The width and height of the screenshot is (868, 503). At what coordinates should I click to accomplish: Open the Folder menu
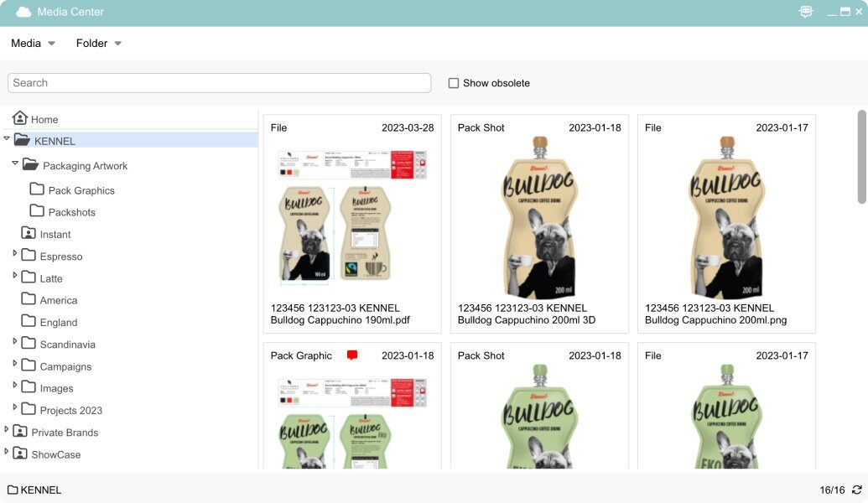click(x=98, y=43)
